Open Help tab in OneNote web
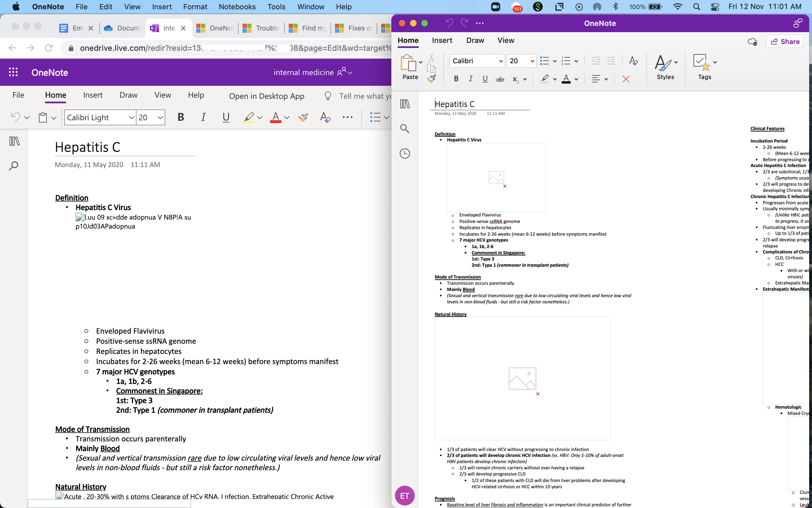The width and height of the screenshot is (812, 508). pos(196,95)
